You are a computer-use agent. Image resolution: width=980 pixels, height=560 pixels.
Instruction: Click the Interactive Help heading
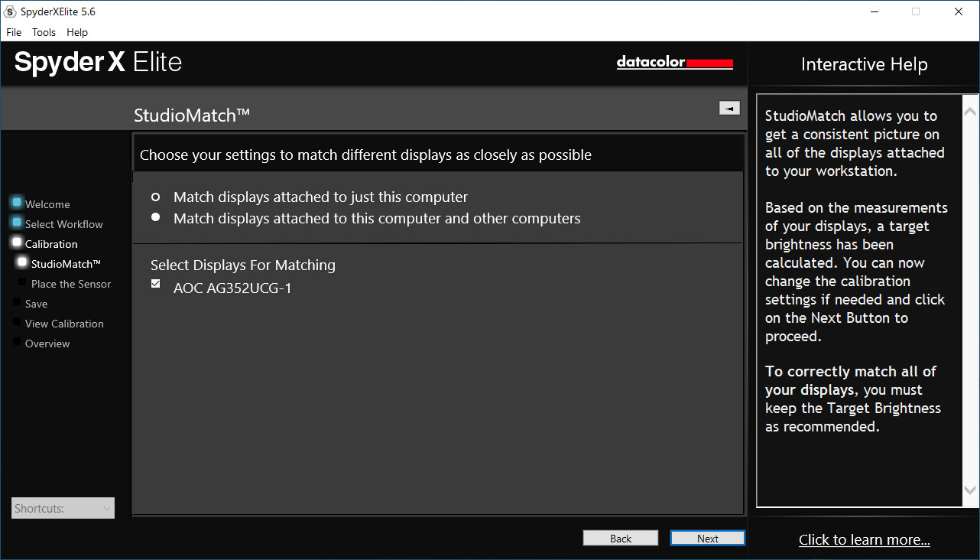tap(865, 64)
